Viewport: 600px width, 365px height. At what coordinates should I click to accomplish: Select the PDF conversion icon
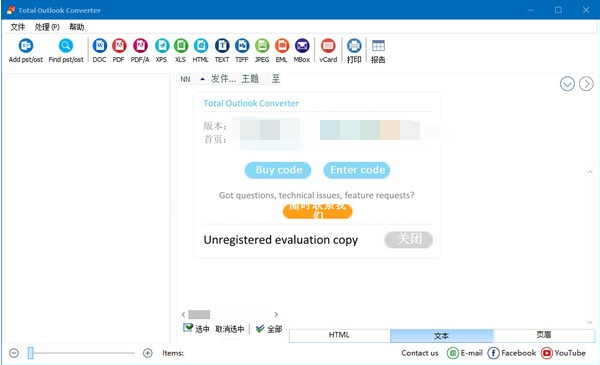[119, 50]
